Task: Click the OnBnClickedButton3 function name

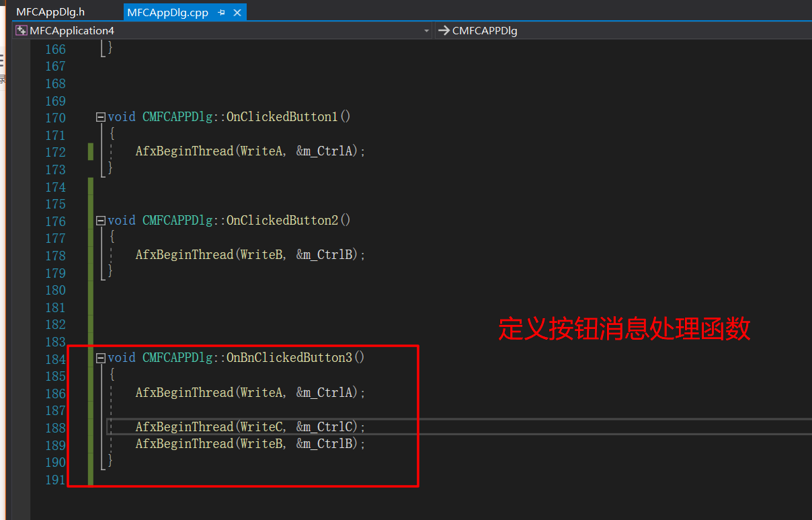Action: click(289, 358)
